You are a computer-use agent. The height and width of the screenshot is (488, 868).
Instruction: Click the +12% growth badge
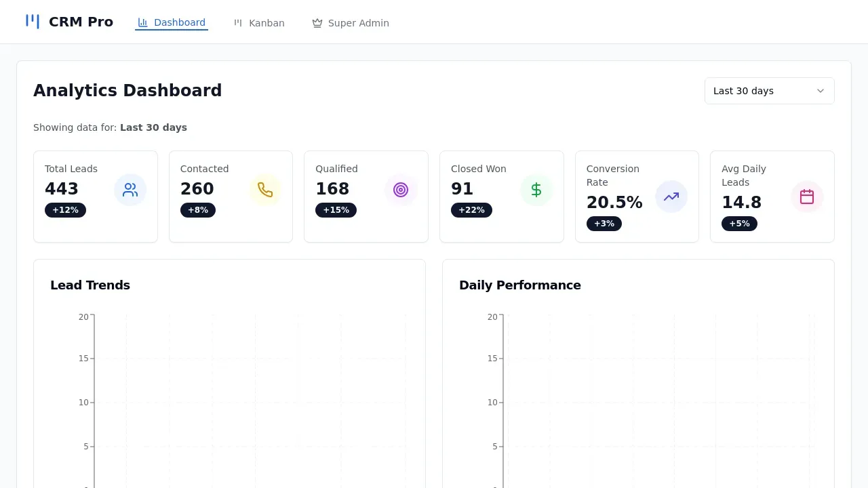coord(65,209)
